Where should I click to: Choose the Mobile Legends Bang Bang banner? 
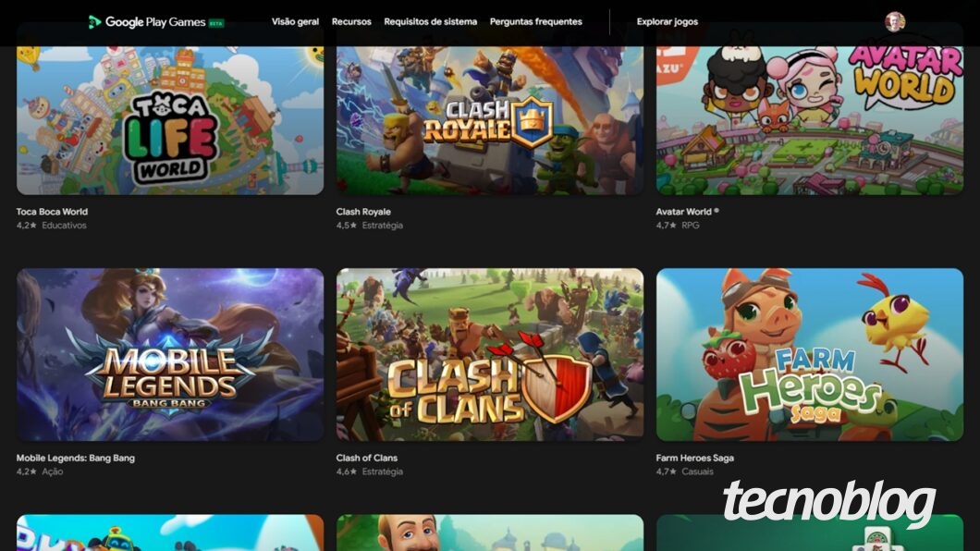pos(170,355)
